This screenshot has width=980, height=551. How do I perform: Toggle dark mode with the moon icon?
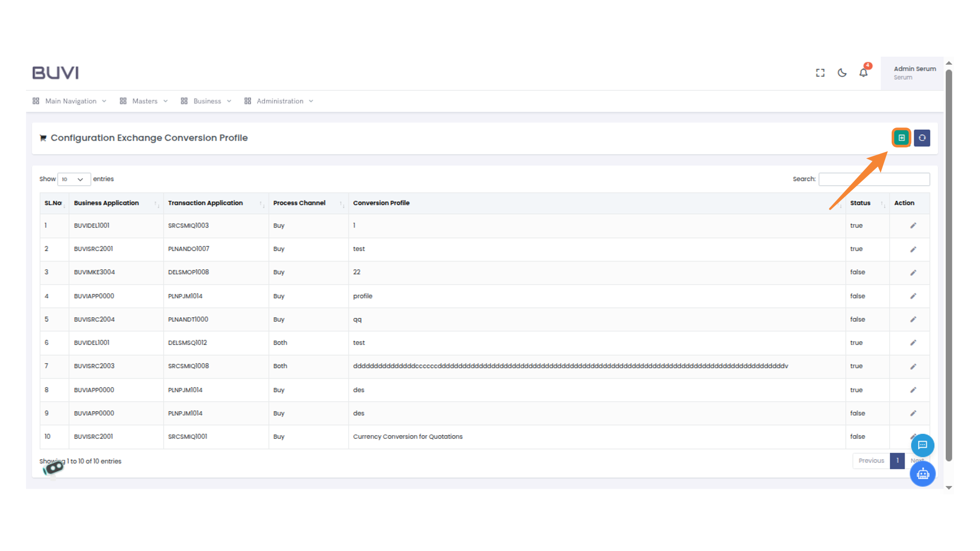pos(842,72)
